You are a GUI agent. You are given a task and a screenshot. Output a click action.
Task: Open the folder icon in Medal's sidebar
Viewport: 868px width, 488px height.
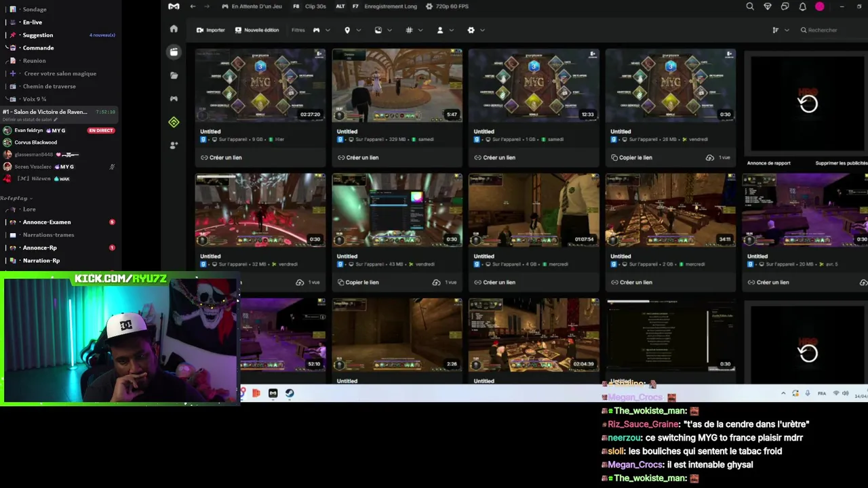coord(174,75)
